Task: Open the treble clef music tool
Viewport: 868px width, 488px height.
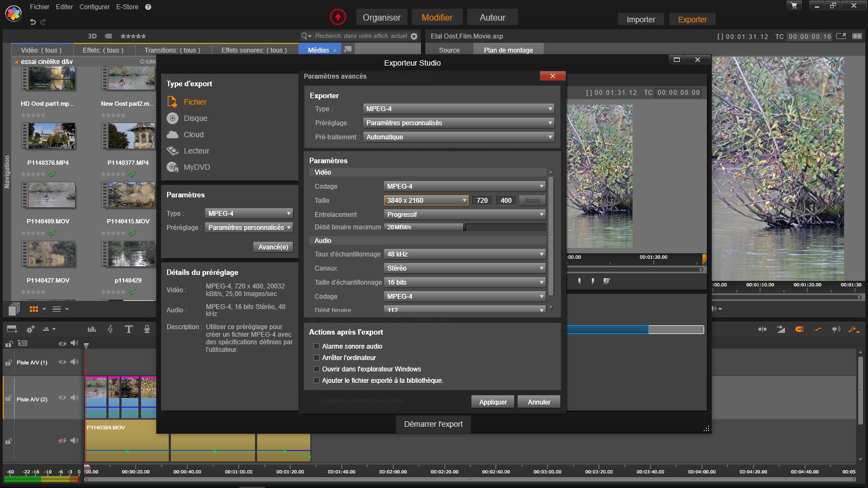Action: click(x=110, y=329)
